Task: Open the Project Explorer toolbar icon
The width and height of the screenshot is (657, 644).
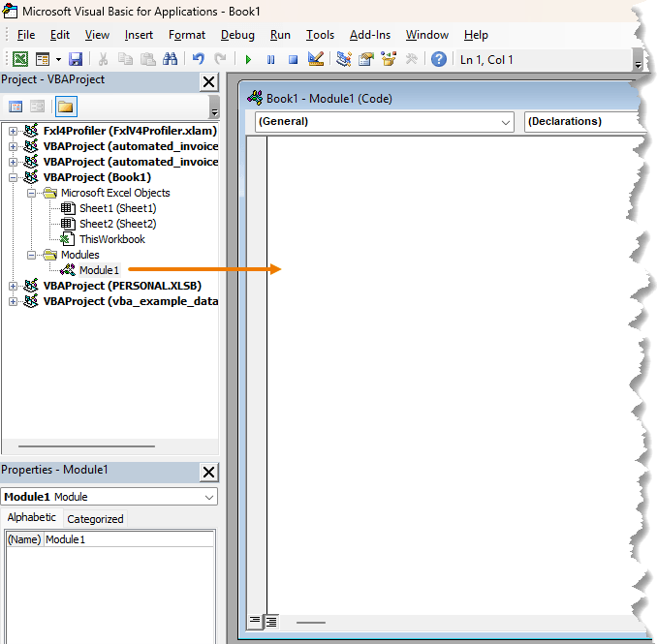Action: [344, 59]
